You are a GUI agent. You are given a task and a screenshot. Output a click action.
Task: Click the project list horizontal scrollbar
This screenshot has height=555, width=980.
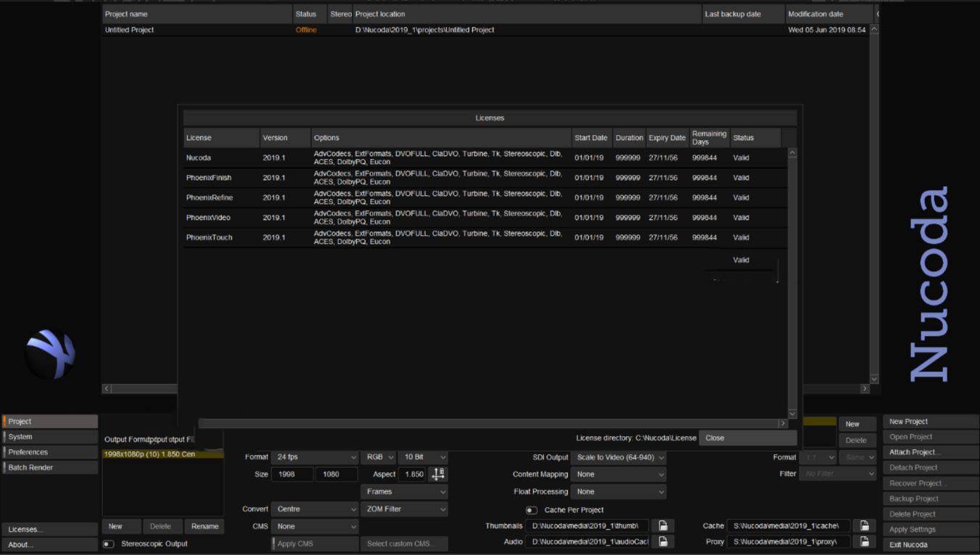pos(485,389)
